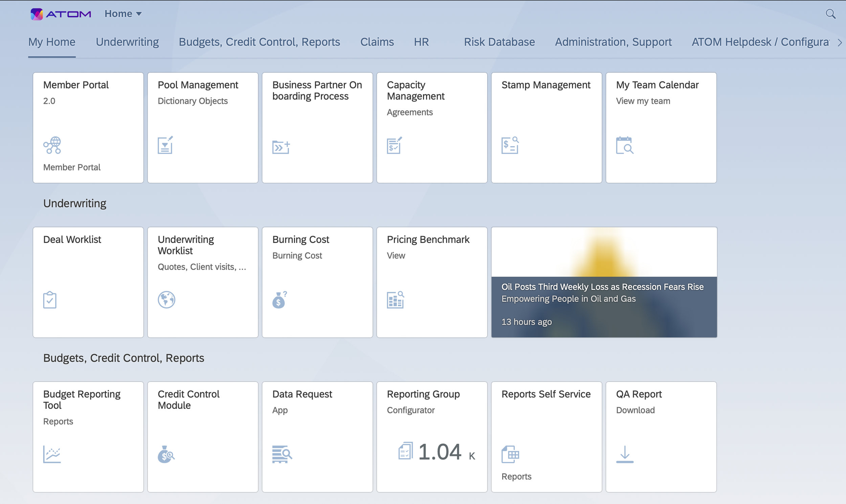Open the Pricing Benchmark tile
The width and height of the screenshot is (846, 504).
pyautogui.click(x=432, y=282)
